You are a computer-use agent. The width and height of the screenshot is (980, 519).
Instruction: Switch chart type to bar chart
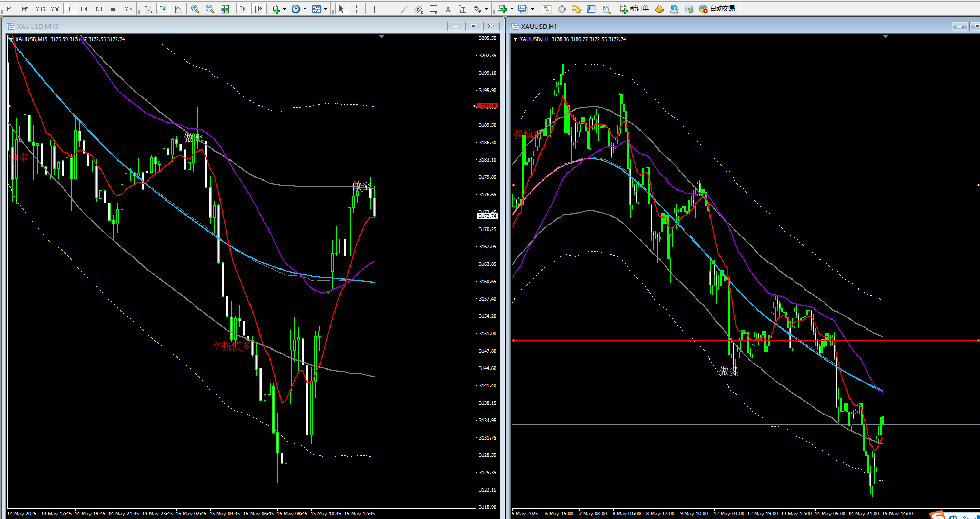tap(148, 9)
